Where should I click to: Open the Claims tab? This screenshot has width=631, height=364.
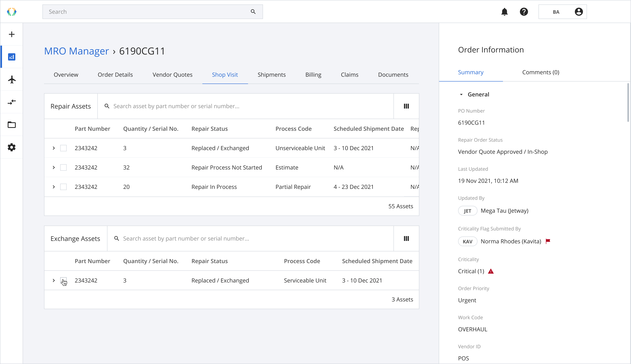click(349, 74)
